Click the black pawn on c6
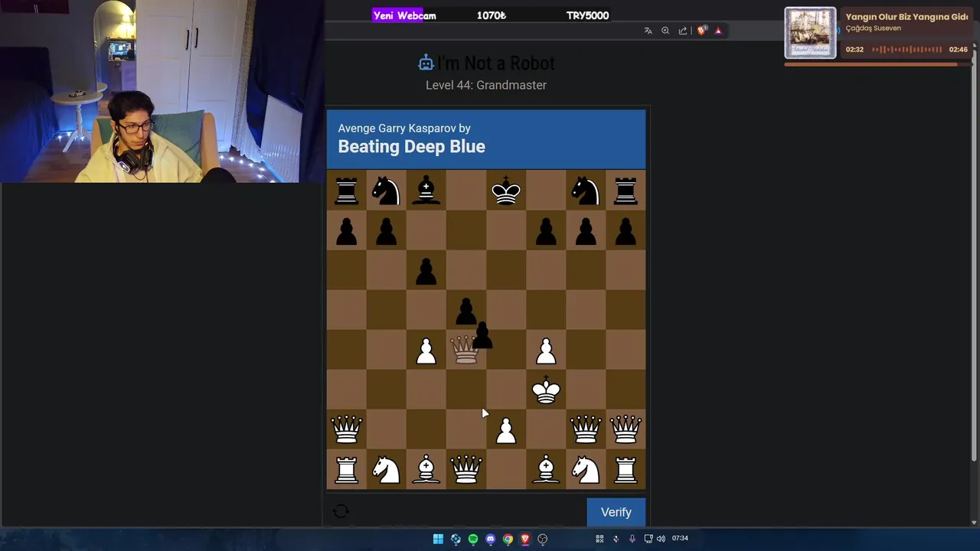The width and height of the screenshot is (980, 551). [426, 272]
